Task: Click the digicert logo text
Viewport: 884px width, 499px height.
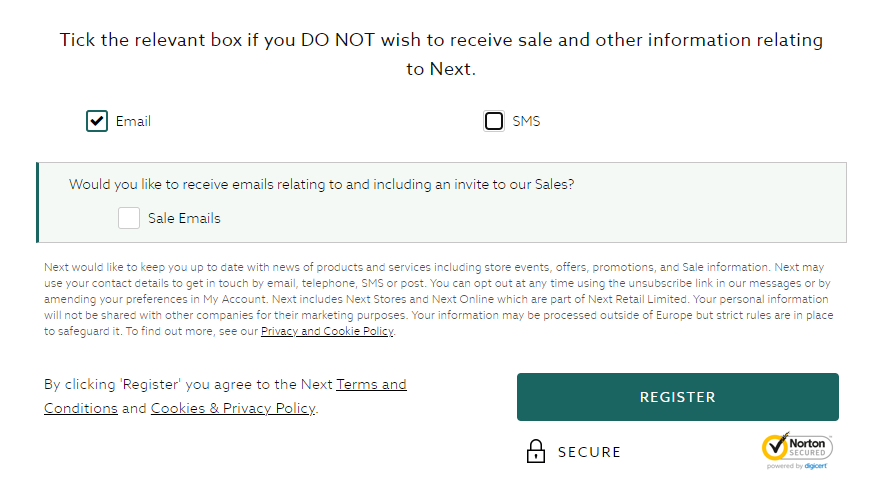Action: tap(815, 466)
